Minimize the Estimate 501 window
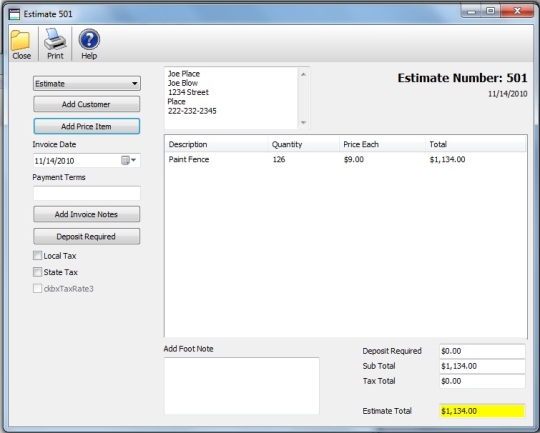Image resolution: width=540 pixels, height=433 pixels. 471,11
